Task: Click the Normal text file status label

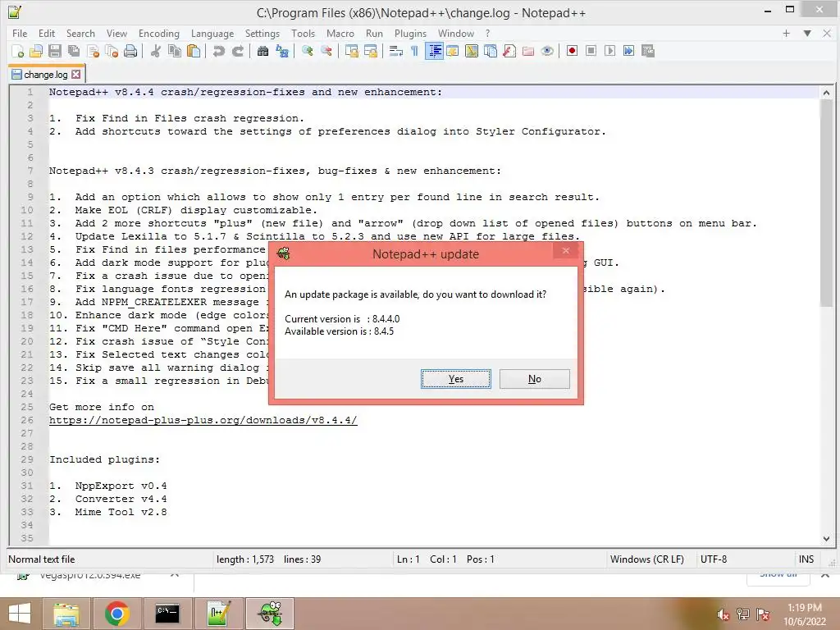Action: pyautogui.click(x=42, y=559)
